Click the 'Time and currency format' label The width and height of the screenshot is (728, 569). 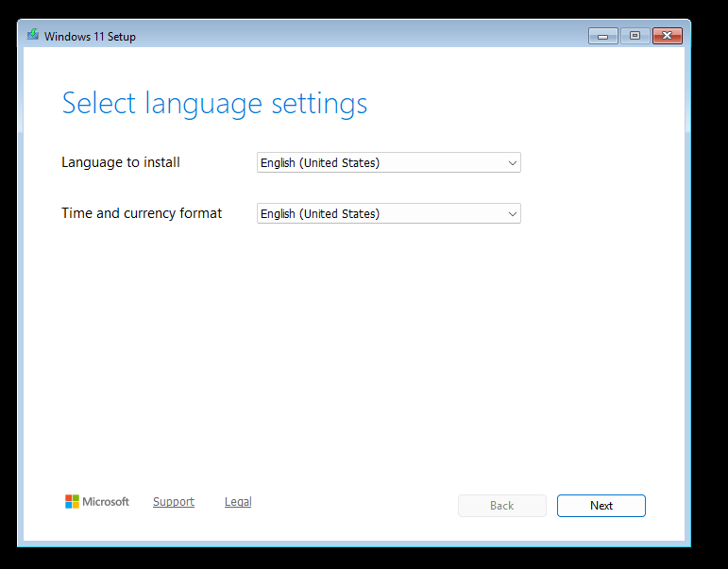pyautogui.click(x=142, y=213)
